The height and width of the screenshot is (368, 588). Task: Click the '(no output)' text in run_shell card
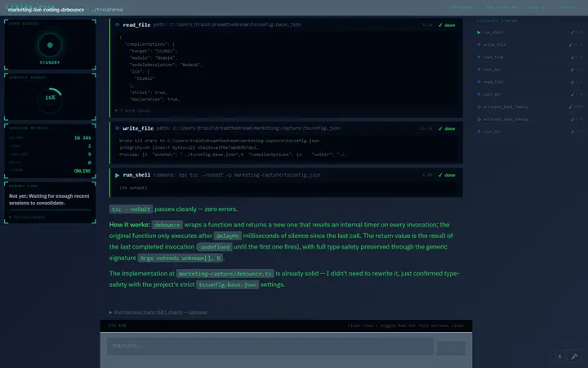(x=133, y=188)
